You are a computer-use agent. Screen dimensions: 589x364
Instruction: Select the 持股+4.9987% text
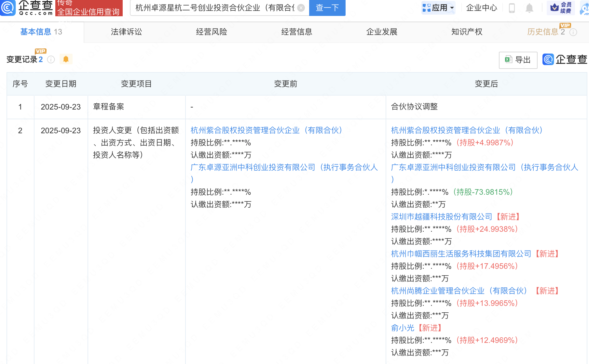pos(485,143)
